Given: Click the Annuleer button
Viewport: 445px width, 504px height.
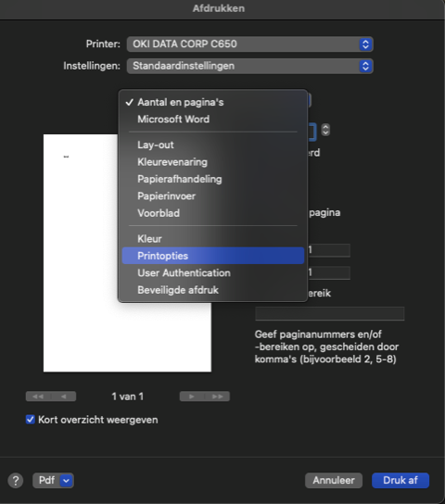Looking at the screenshot, I should (x=334, y=481).
